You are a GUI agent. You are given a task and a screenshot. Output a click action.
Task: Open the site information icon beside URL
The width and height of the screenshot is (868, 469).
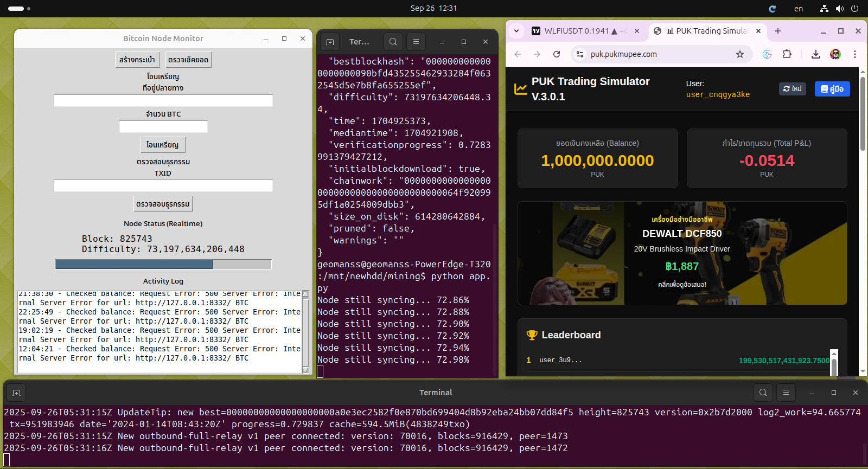click(580, 54)
